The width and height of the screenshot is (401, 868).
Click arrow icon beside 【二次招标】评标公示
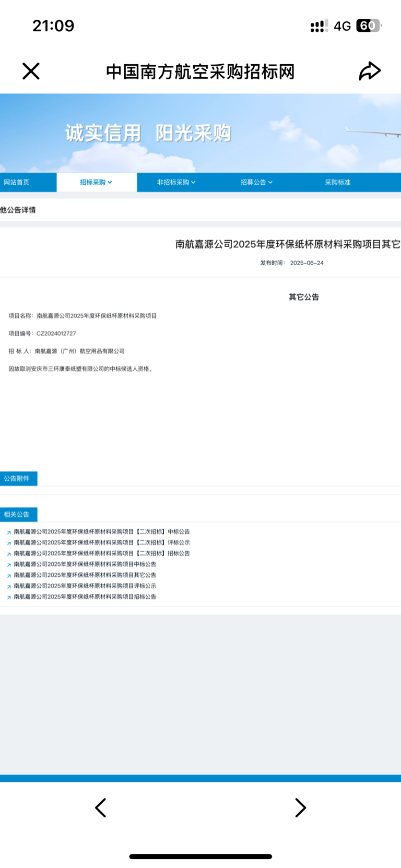tap(9, 543)
